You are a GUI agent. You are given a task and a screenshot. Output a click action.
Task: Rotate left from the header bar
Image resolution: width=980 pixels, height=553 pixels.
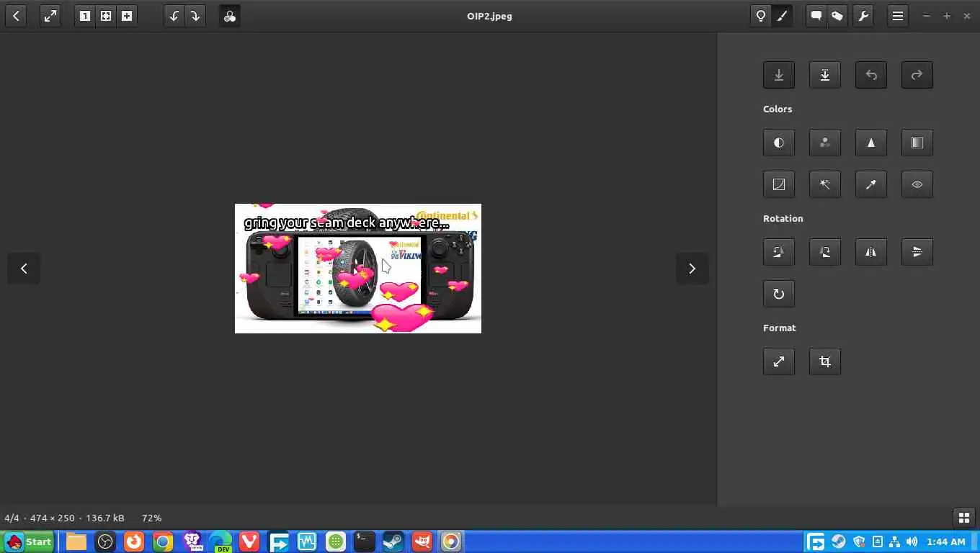174,16
